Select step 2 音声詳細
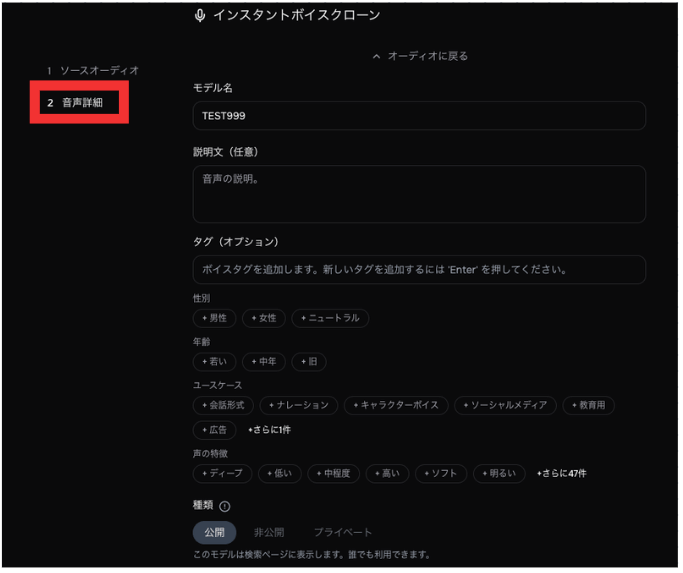 80,103
